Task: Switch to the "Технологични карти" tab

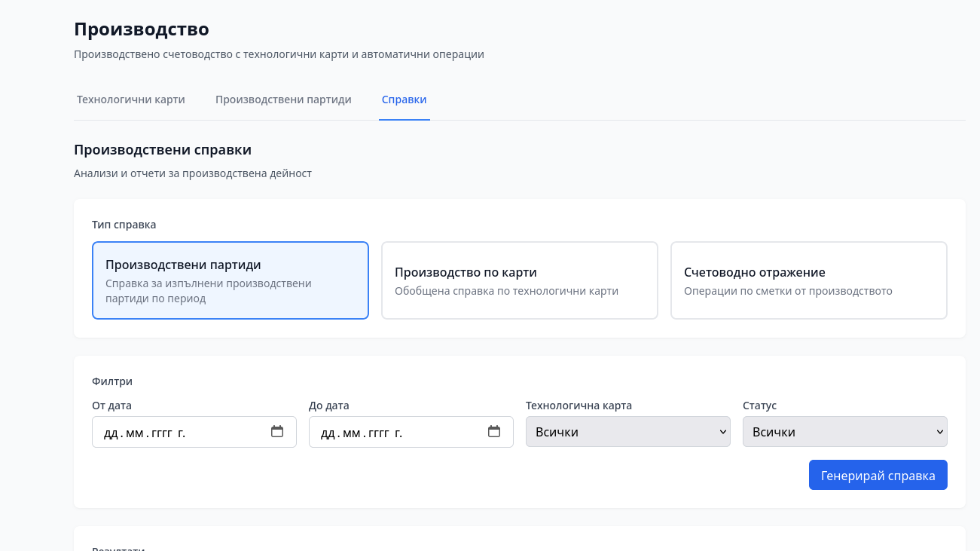Action: pos(130,99)
